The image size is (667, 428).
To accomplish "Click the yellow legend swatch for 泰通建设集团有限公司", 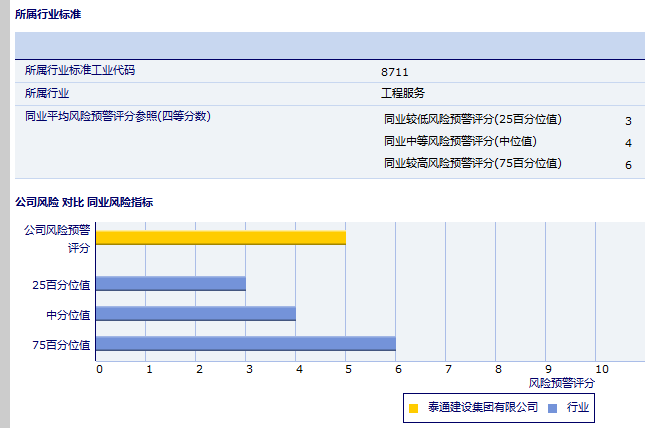I will (x=413, y=407).
